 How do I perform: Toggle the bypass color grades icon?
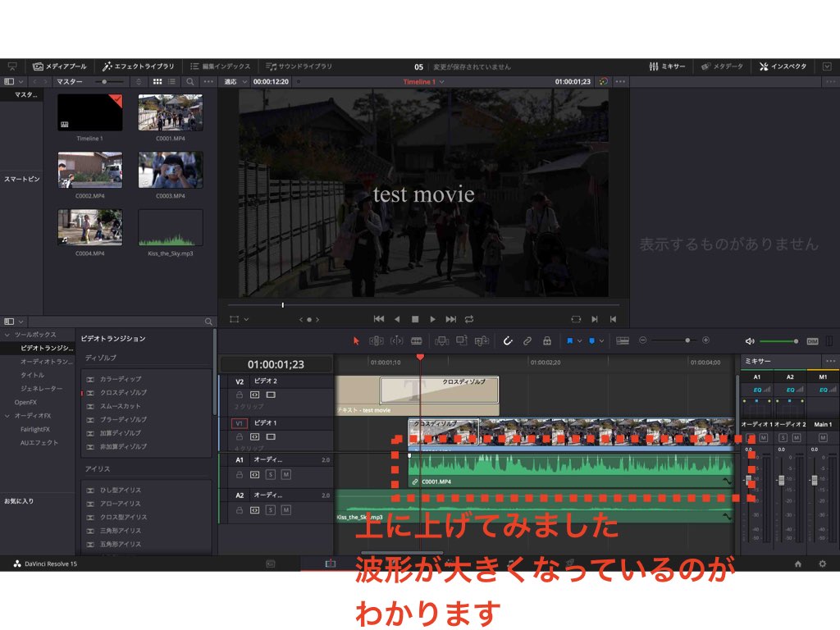pos(604,81)
